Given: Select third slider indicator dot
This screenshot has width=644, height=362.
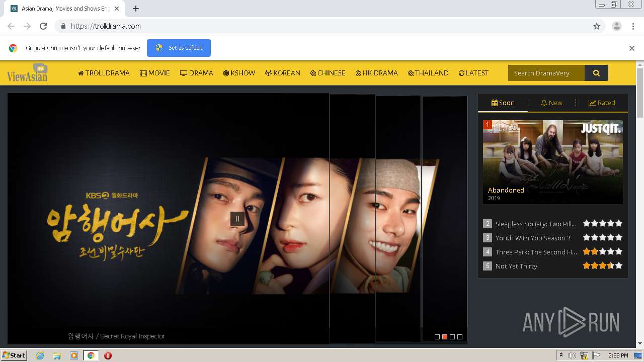Looking at the screenshot, I should [x=452, y=337].
